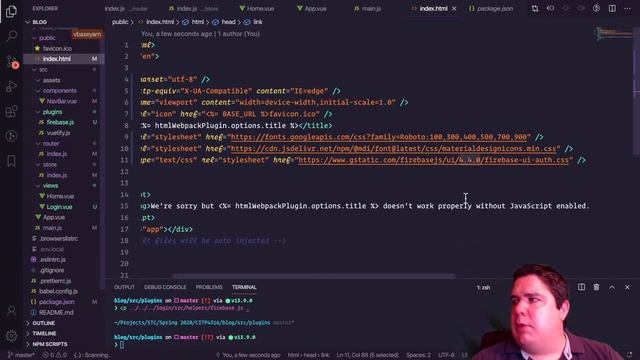Open the PROBLEMS panel tab
The height and width of the screenshot is (360, 640).
click(x=209, y=287)
